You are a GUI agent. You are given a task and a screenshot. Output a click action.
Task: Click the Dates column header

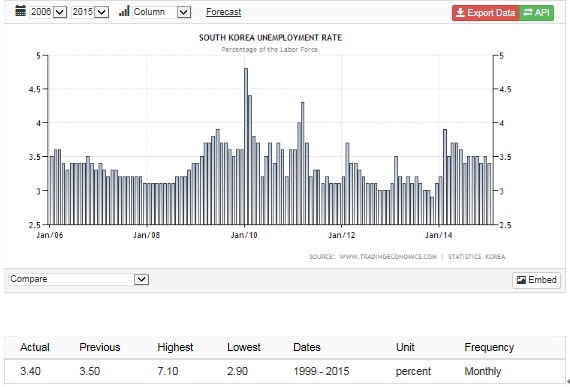pyautogui.click(x=307, y=347)
